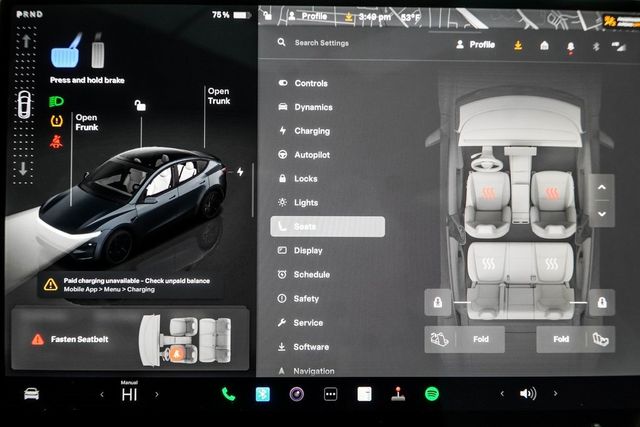Open the white notes app in the dock
Screen dimensions: 640x427
364,394
